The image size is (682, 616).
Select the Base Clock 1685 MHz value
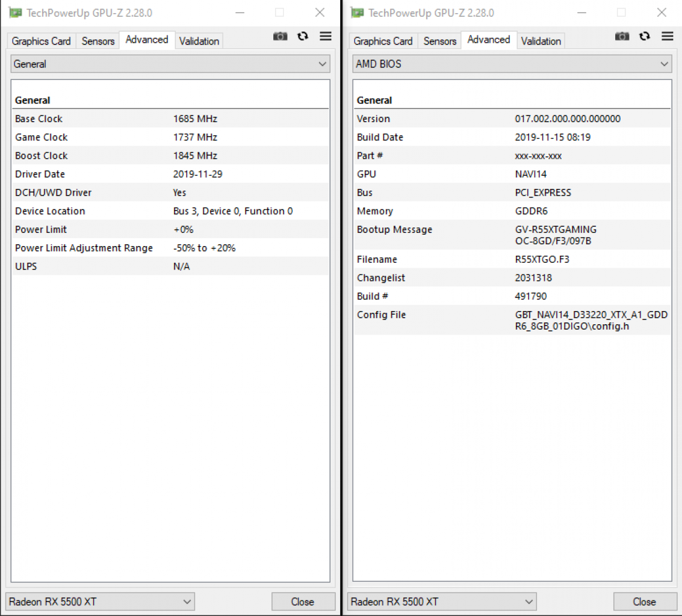[195, 119]
